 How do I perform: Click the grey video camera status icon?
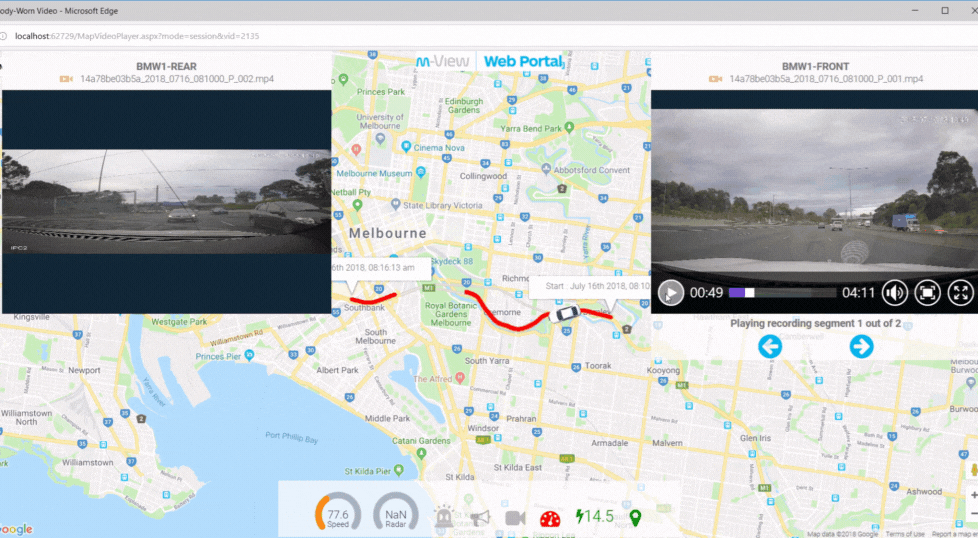(515, 518)
